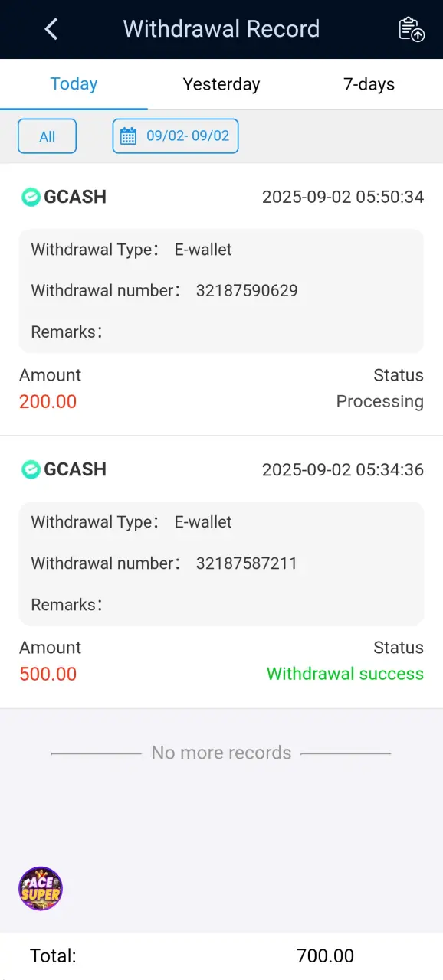Tap the Withdrawal Record title

coord(221,29)
